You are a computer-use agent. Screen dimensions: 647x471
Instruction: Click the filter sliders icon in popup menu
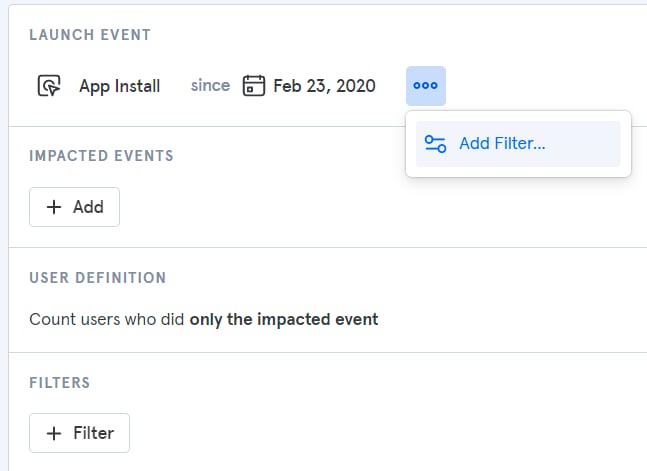(x=435, y=144)
